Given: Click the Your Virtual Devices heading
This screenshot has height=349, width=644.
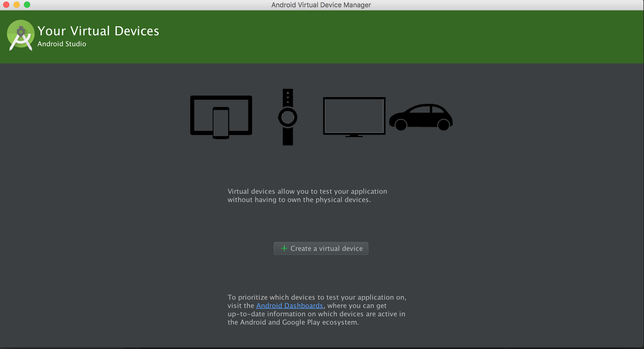Looking at the screenshot, I should [98, 31].
